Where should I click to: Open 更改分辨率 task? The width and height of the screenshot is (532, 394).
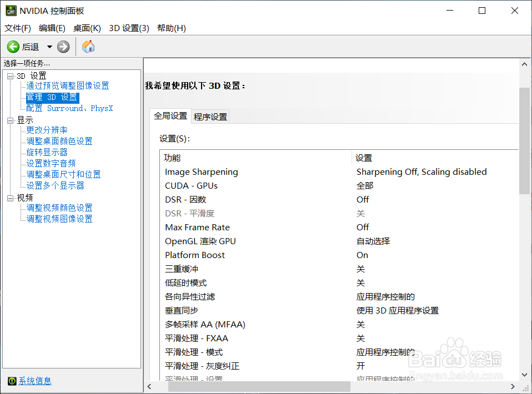[x=47, y=130]
